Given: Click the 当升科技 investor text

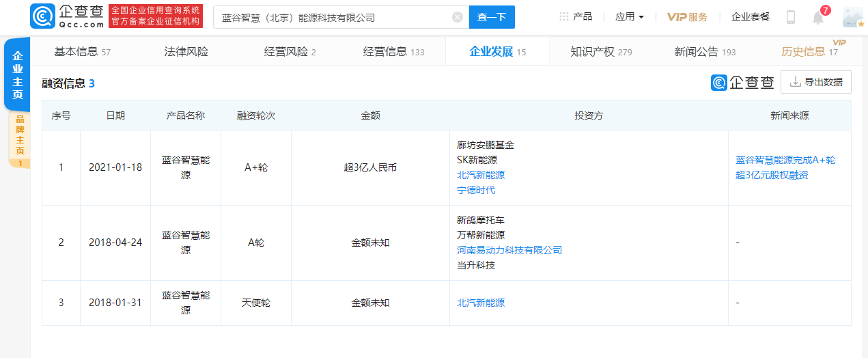Looking at the screenshot, I should (x=476, y=265).
